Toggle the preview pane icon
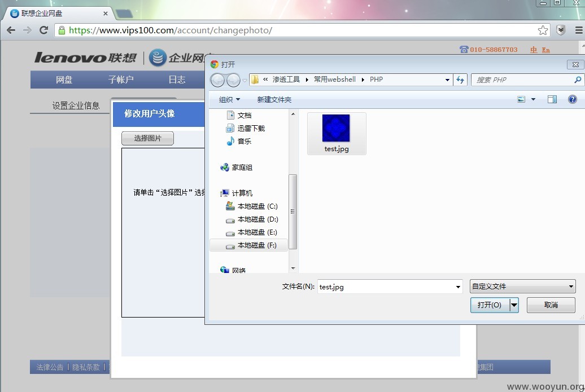Screen dimensions: 585x392 pyautogui.click(x=552, y=99)
